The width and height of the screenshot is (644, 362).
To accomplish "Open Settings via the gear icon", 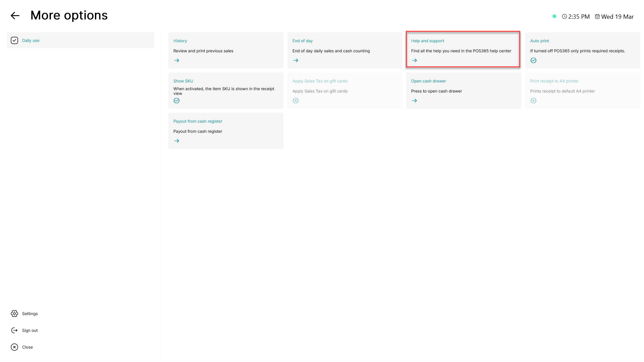I will 14,313.
